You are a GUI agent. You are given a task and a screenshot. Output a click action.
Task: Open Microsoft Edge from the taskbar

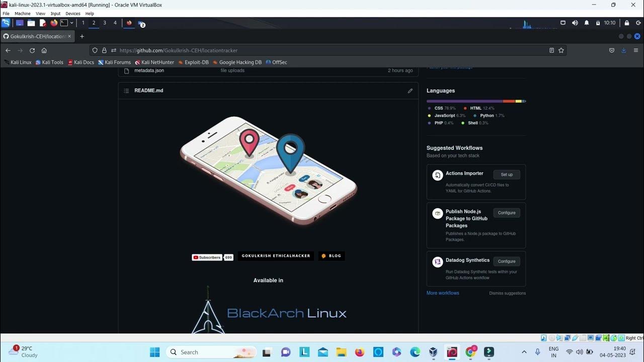[x=415, y=352]
